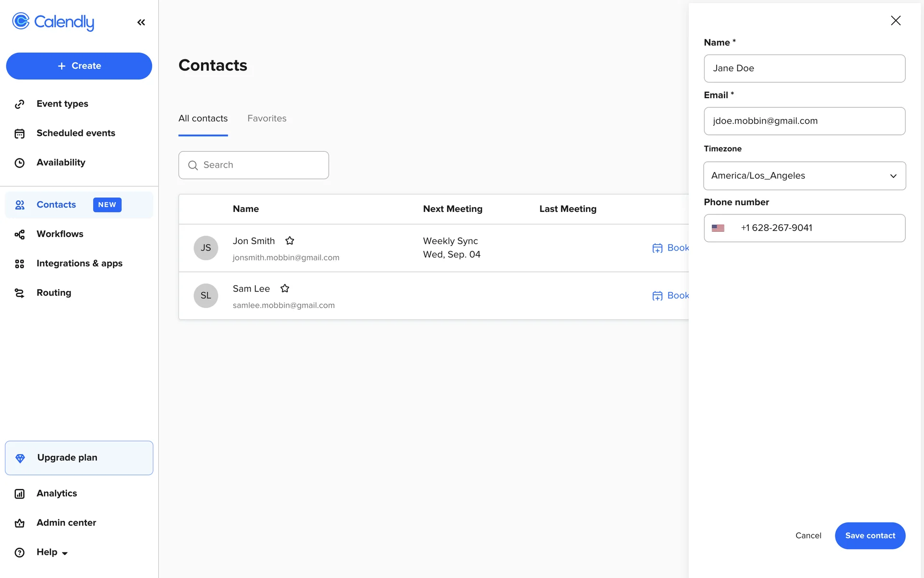The width and height of the screenshot is (924, 578).
Task: Select the All contacts tab
Action: click(203, 118)
